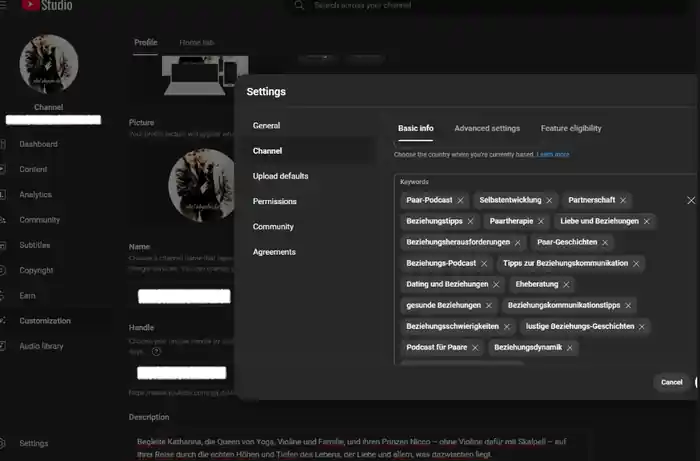
Task: Delete the Beziehungsschwierigkeiten keyword chip
Action: pos(507,327)
